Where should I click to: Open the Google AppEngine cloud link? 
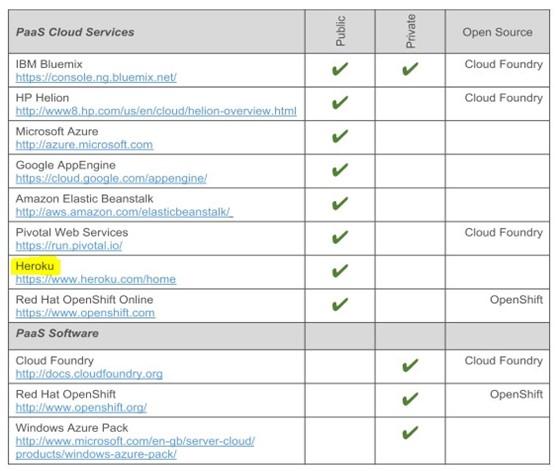[111, 178]
